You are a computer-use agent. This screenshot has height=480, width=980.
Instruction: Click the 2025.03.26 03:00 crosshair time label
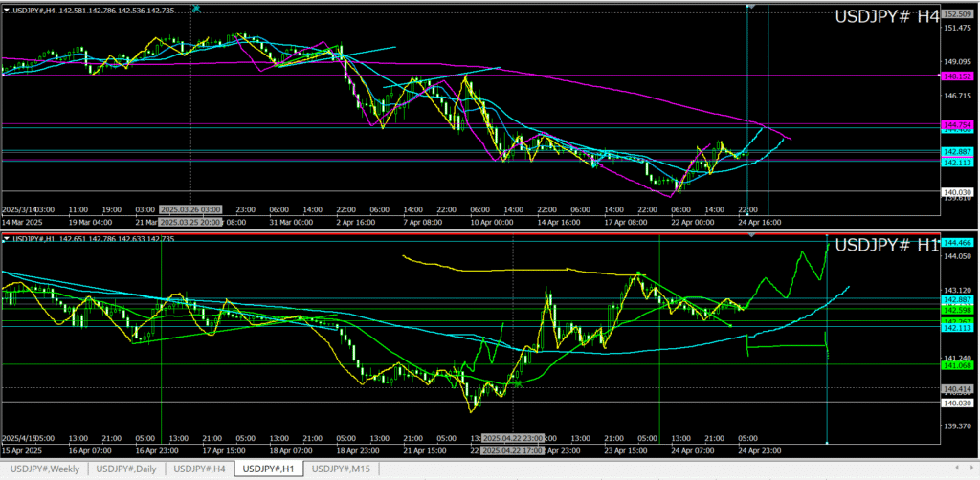click(x=190, y=209)
